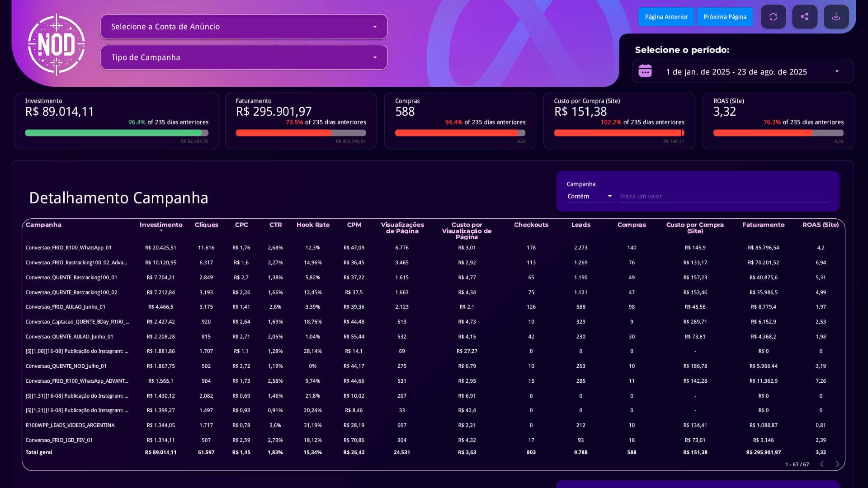This screenshot has height=488, width=868.
Task: Go to next table page arrow
Action: click(x=837, y=464)
